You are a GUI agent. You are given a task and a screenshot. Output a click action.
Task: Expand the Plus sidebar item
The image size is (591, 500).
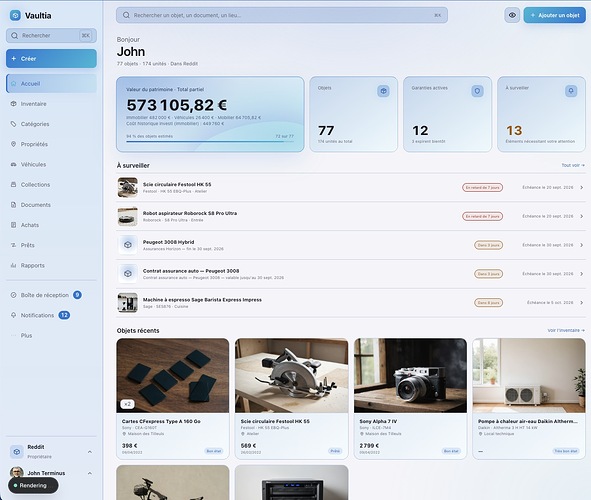pyautogui.click(x=51, y=335)
